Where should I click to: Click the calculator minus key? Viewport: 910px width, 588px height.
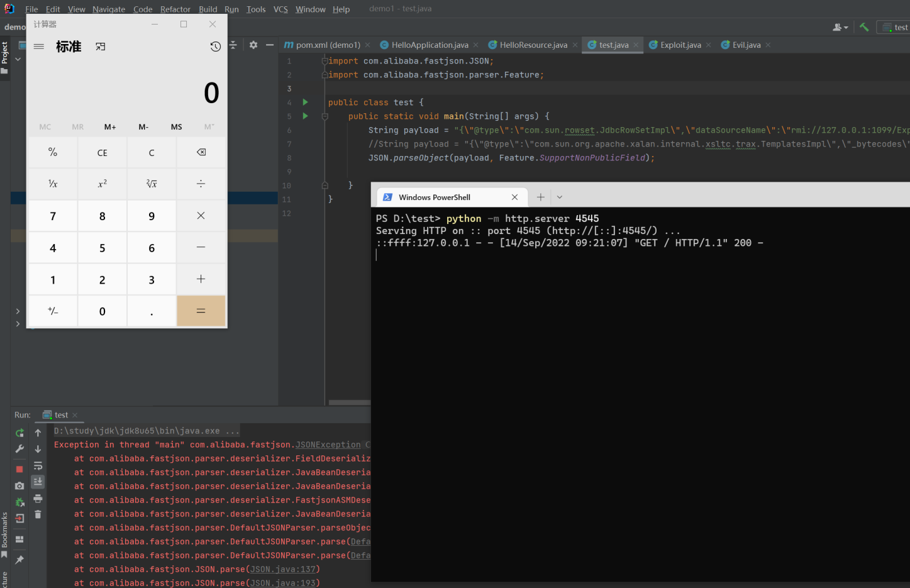[x=201, y=248]
